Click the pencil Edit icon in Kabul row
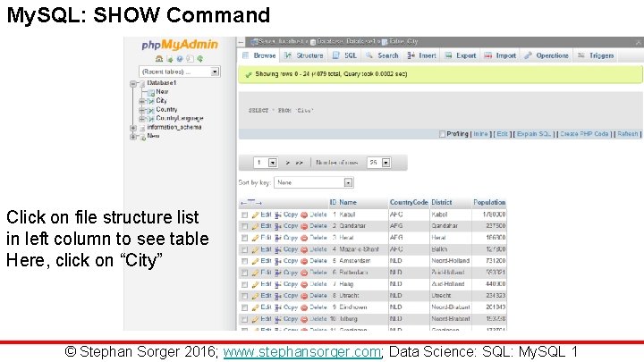The height and width of the screenshot is (362, 644). pyautogui.click(x=256, y=215)
